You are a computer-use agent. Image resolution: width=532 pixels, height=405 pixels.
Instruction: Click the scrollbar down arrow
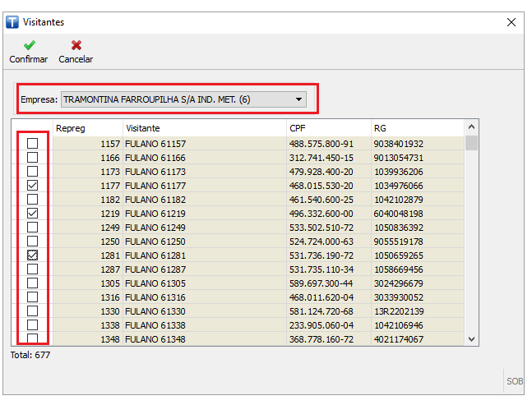click(471, 338)
